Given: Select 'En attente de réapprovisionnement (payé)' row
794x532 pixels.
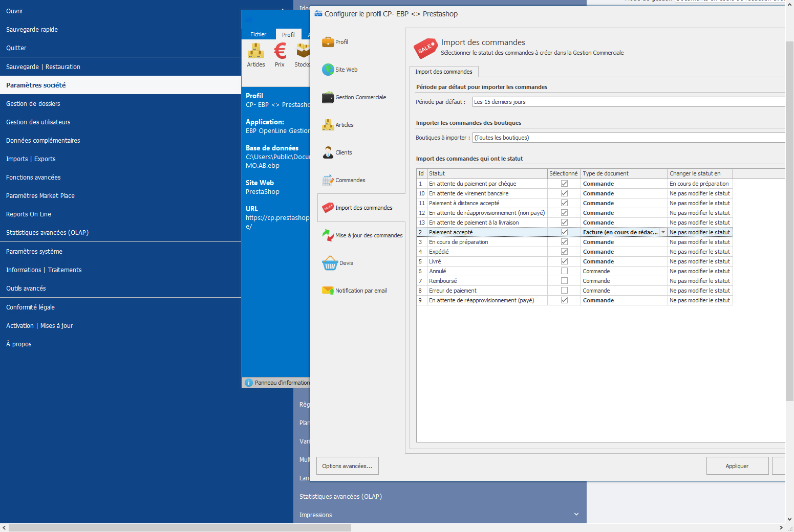Looking at the screenshot, I should [x=574, y=300].
